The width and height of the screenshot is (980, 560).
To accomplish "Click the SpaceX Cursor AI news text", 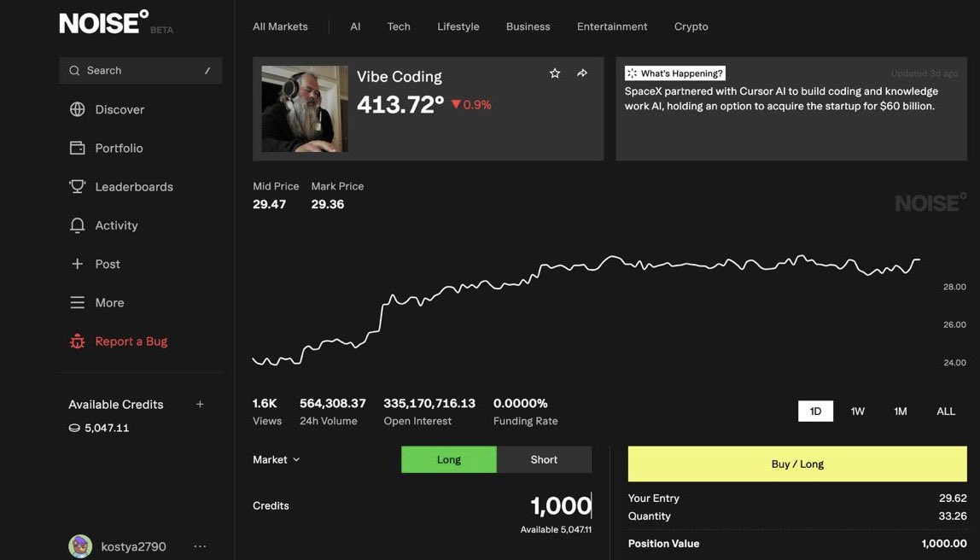I will click(x=781, y=99).
